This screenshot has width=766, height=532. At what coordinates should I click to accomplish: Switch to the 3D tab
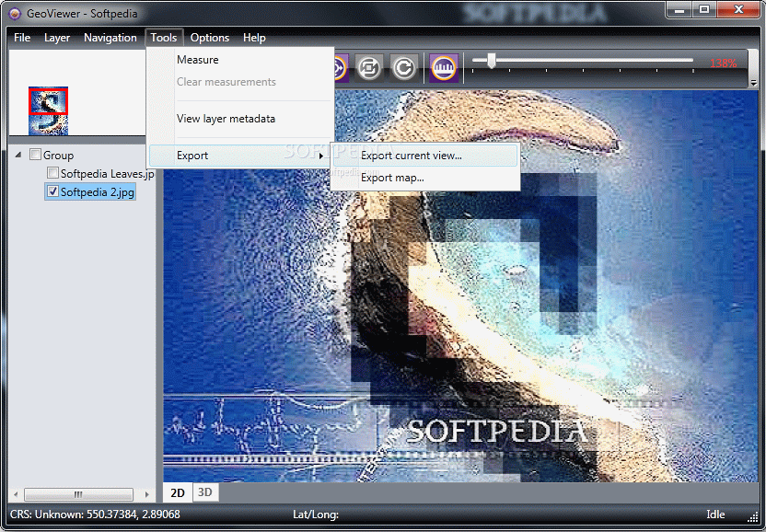tap(205, 492)
